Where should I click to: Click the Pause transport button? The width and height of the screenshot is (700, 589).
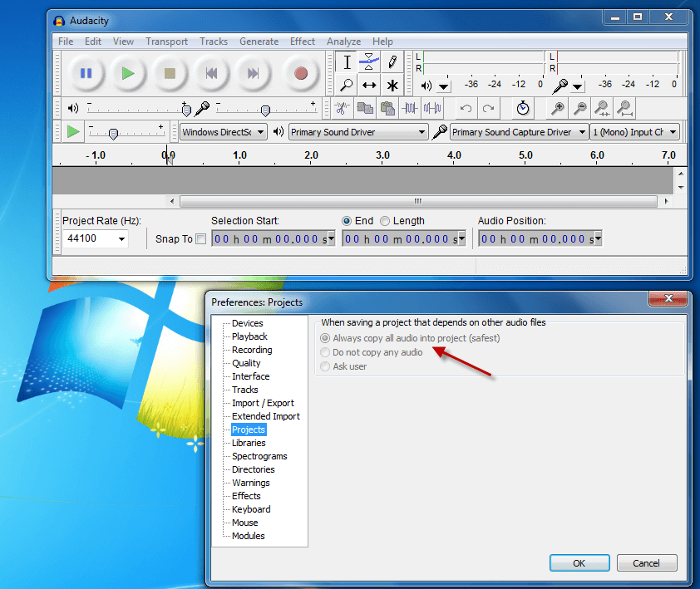pos(86,73)
